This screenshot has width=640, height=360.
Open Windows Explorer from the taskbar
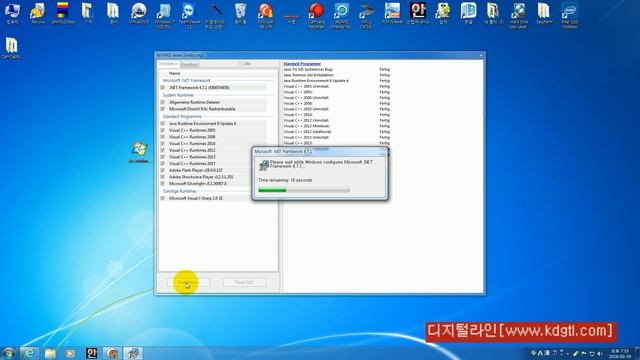(50, 353)
